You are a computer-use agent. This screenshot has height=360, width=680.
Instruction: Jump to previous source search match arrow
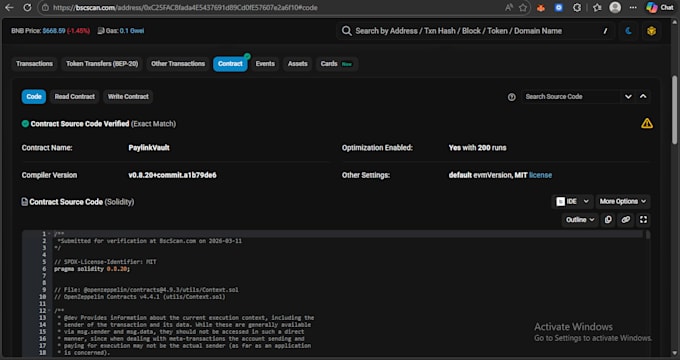[x=643, y=96]
